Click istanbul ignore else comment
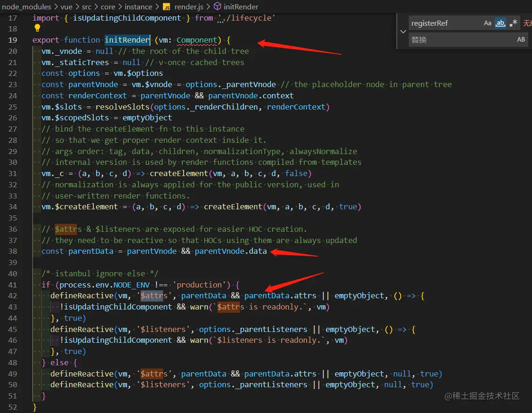 pyautogui.click(x=100, y=273)
